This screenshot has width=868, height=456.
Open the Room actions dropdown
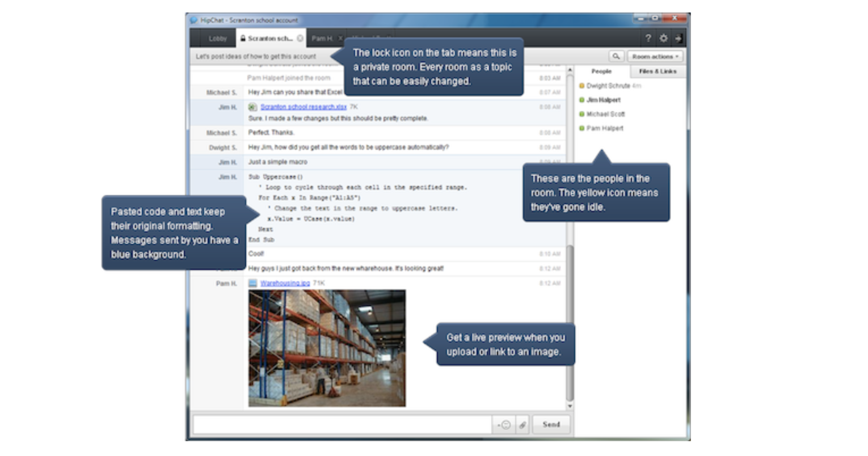pyautogui.click(x=655, y=56)
